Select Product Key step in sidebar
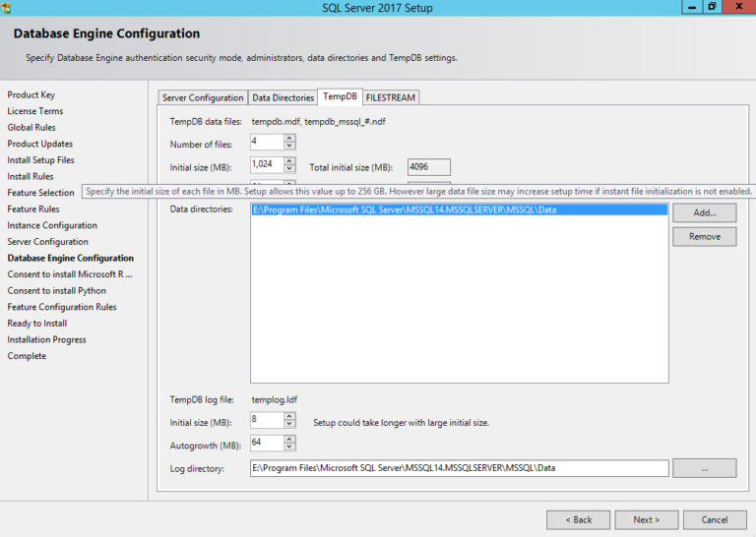The image size is (756, 537). pyautogui.click(x=31, y=94)
